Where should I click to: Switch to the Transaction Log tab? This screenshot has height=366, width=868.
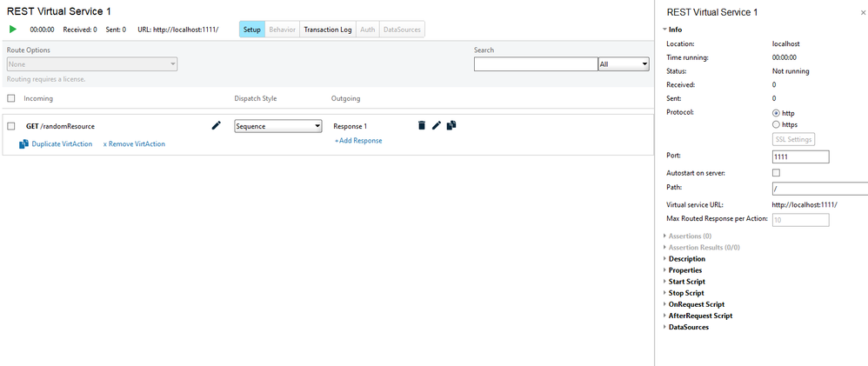pyautogui.click(x=327, y=30)
